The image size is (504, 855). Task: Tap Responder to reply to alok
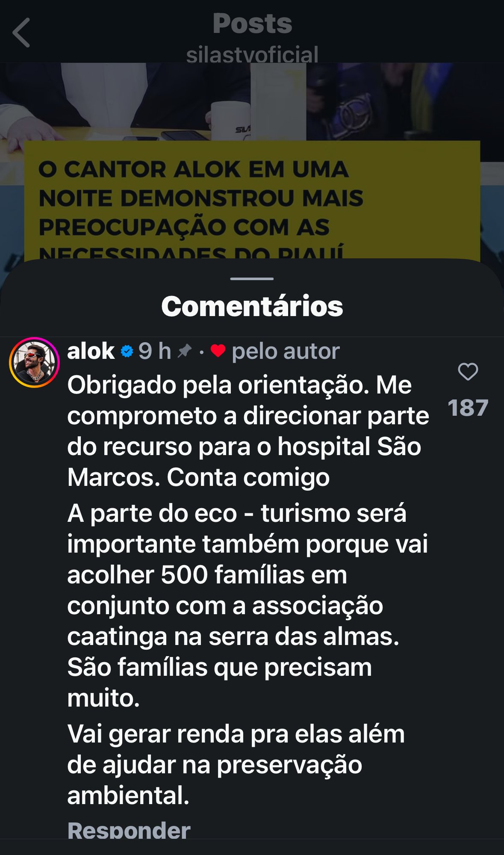(129, 831)
